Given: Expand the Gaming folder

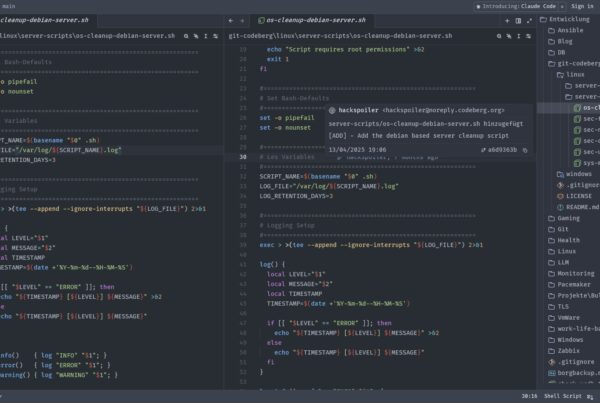Looking at the screenshot, I should click(568, 218).
